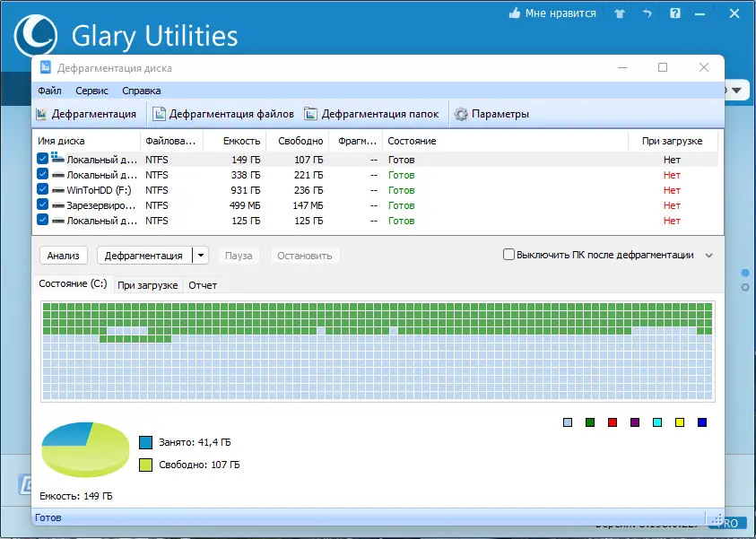Uncheck the 149 ГБ local disk checkbox
The width and height of the screenshot is (756, 539).
(x=42, y=159)
